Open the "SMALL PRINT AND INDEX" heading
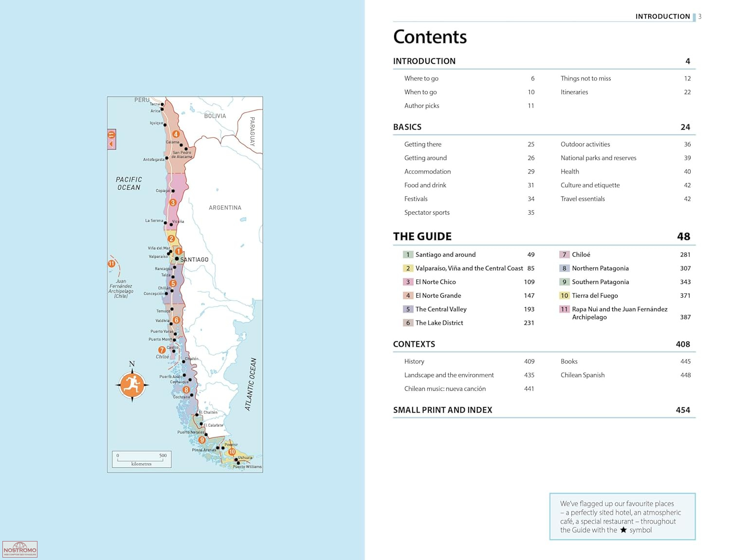730x560 pixels. click(x=442, y=410)
